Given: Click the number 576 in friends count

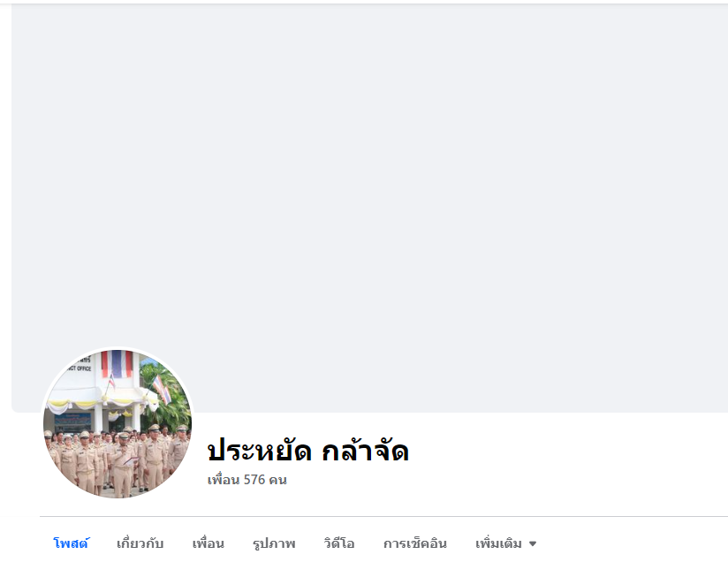Looking at the screenshot, I should (x=254, y=479).
